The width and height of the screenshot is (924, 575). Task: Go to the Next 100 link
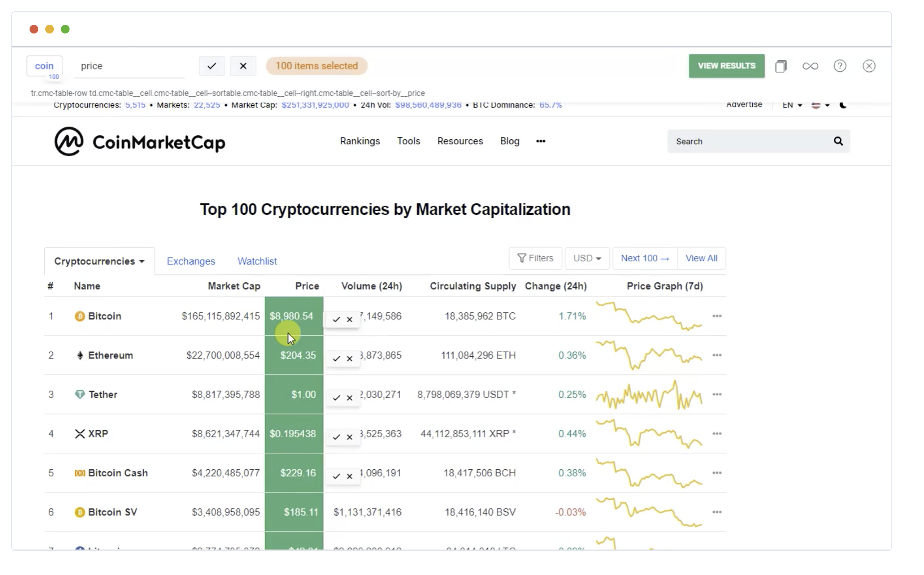tap(645, 258)
